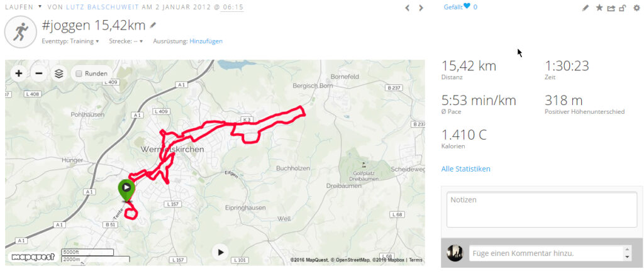Image resolution: width=644 pixels, height=276 pixels.
Task: Click the pencil icon beside activity title
Action: (x=153, y=26)
